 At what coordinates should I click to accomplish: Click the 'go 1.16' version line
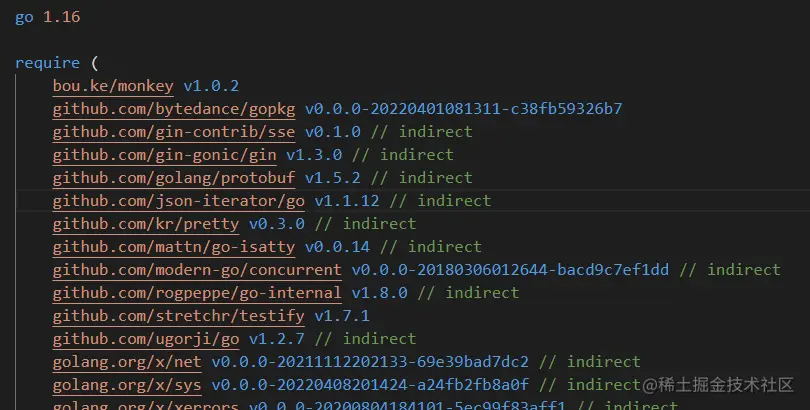pyautogui.click(x=48, y=17)
